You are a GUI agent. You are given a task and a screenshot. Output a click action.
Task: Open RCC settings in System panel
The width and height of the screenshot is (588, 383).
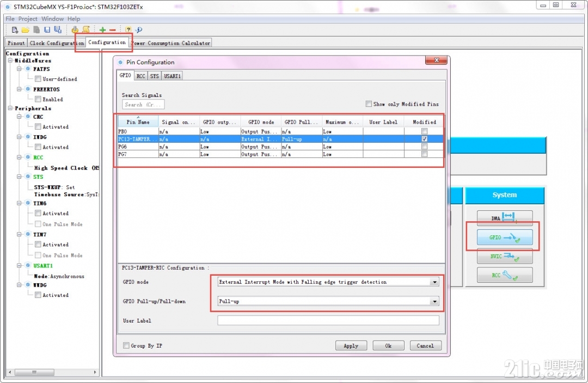505,275
